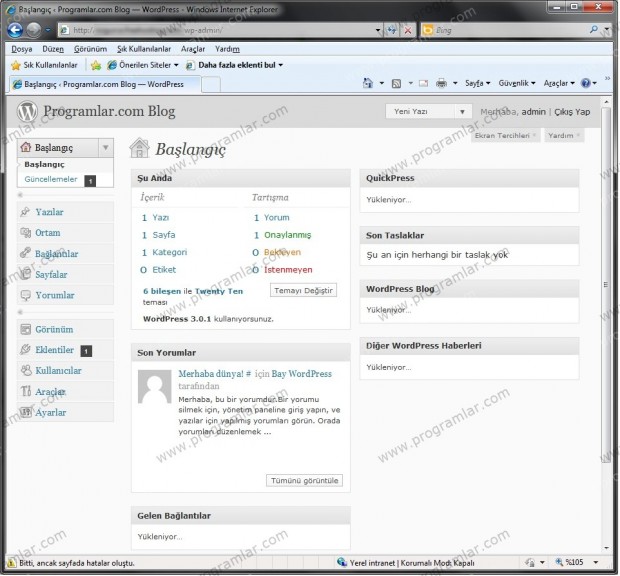
Task: Click the Yeni Yazı button
Action: tap(420, 111)
